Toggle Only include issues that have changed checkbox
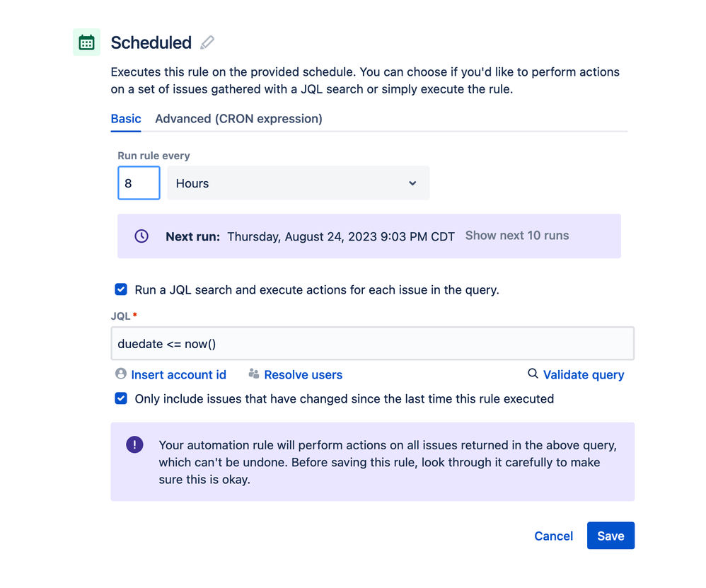Image resolution: width=706 pixels, height=588 pixels. point(121,398)
